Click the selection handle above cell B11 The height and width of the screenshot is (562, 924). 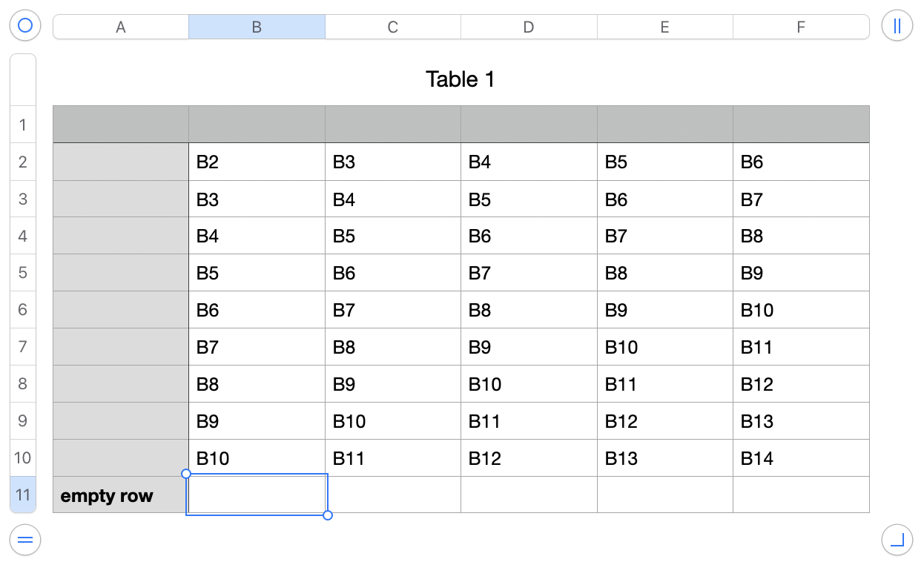click(186, 474)
